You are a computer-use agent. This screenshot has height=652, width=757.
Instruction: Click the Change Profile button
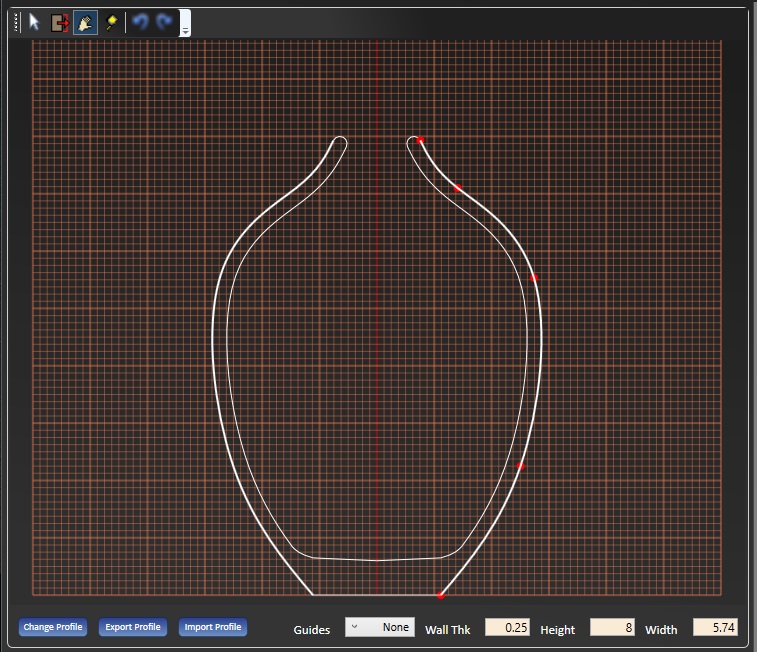pyautogui.click(x=53, y=627)
